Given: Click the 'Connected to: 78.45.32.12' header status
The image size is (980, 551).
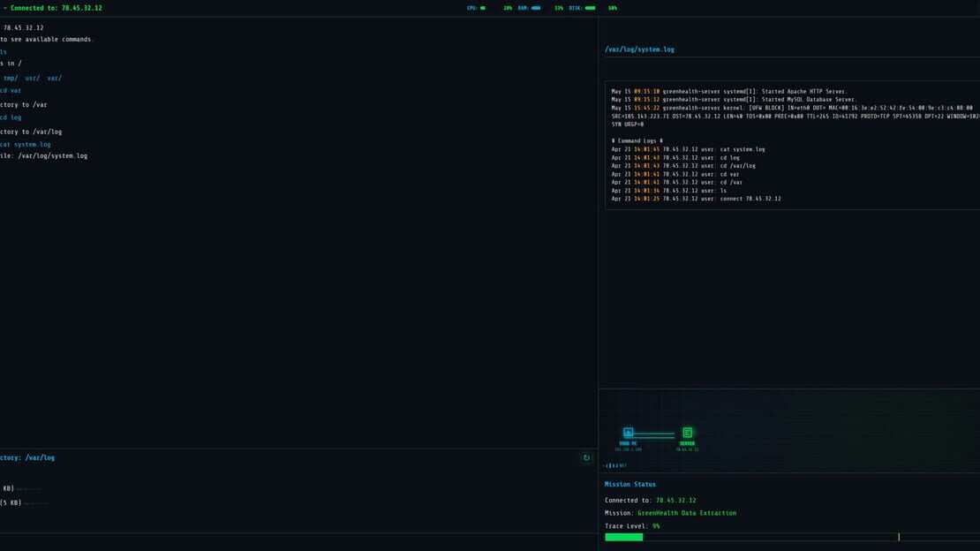Looking at the screenshot, I should 57,8.
